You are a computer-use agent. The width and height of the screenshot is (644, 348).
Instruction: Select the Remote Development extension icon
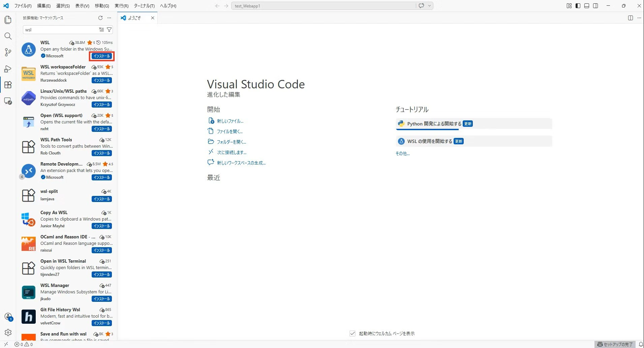coord(29,171)
